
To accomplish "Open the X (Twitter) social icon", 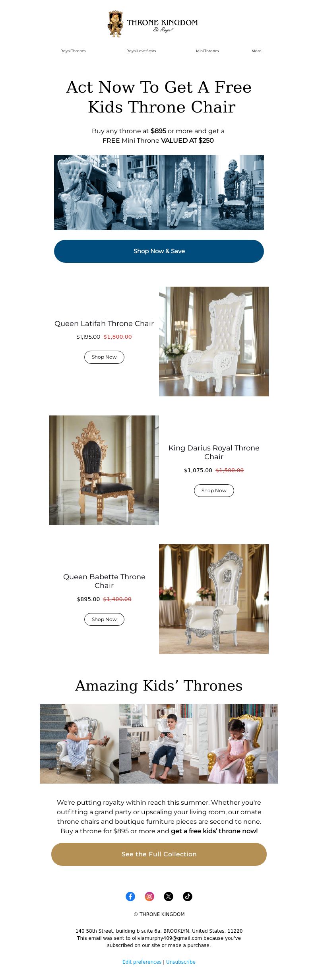I will 169,896.
